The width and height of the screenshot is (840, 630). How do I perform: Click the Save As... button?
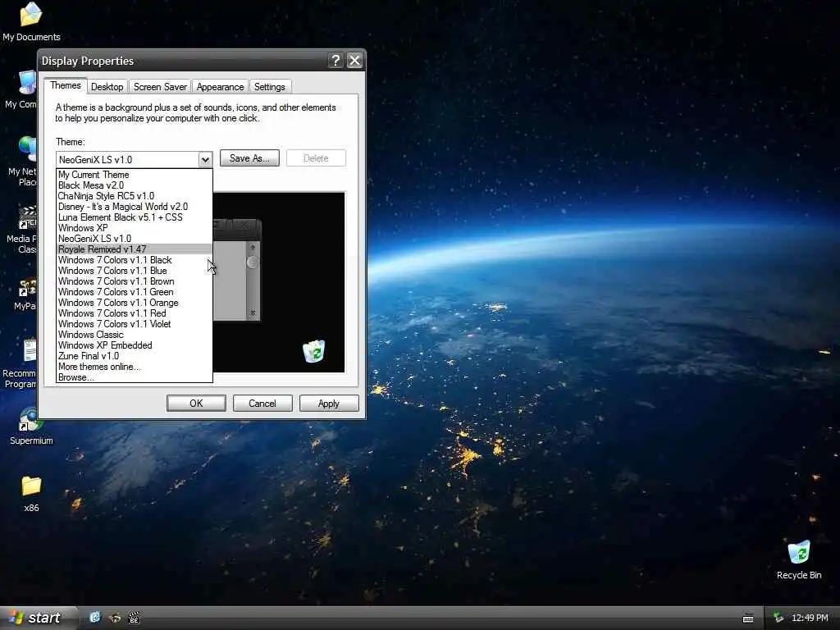coord(249,158)
